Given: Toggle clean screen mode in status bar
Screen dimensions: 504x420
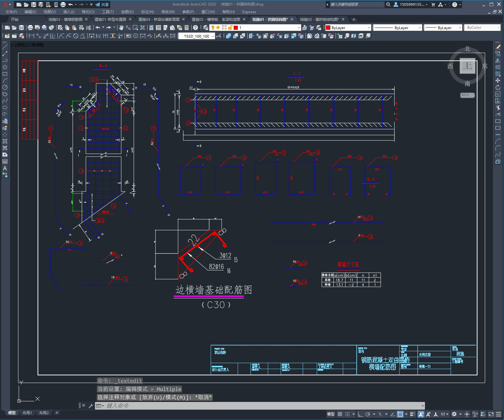Looking at the screenshot, I should [x=491, y=414].
